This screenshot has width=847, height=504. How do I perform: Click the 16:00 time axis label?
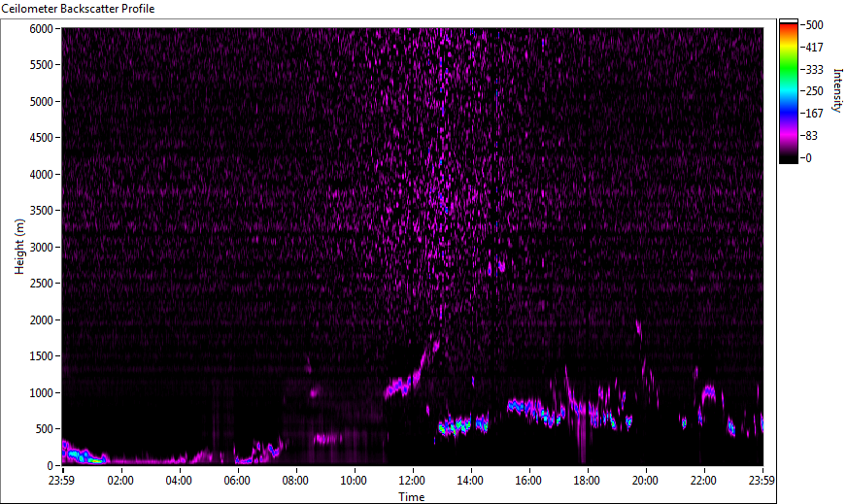pos(528,481)
